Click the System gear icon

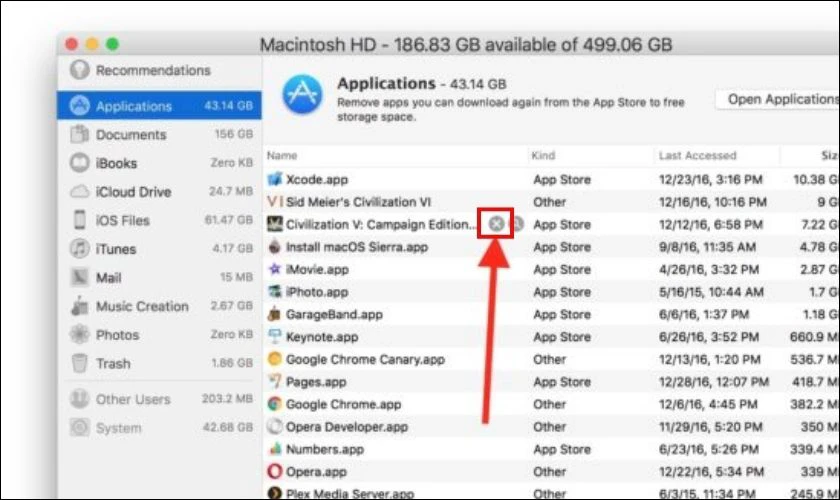(x=79, y=427)
